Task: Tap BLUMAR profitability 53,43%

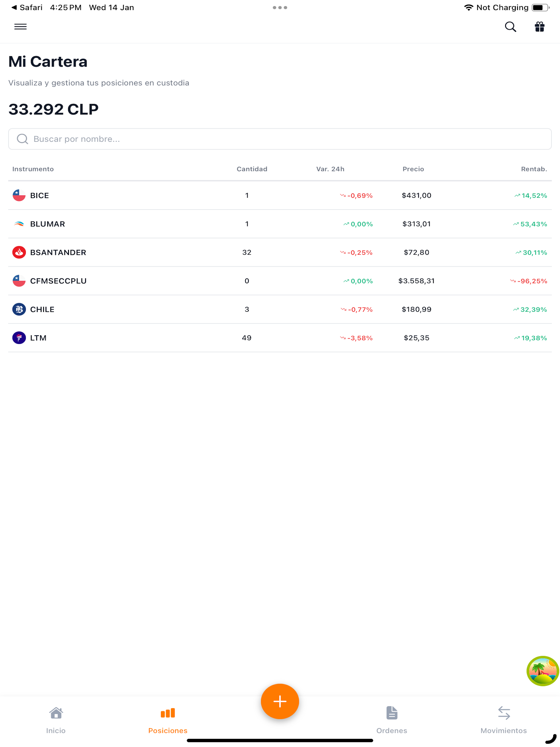Action: pyautogui.click(x=530, y=224)
